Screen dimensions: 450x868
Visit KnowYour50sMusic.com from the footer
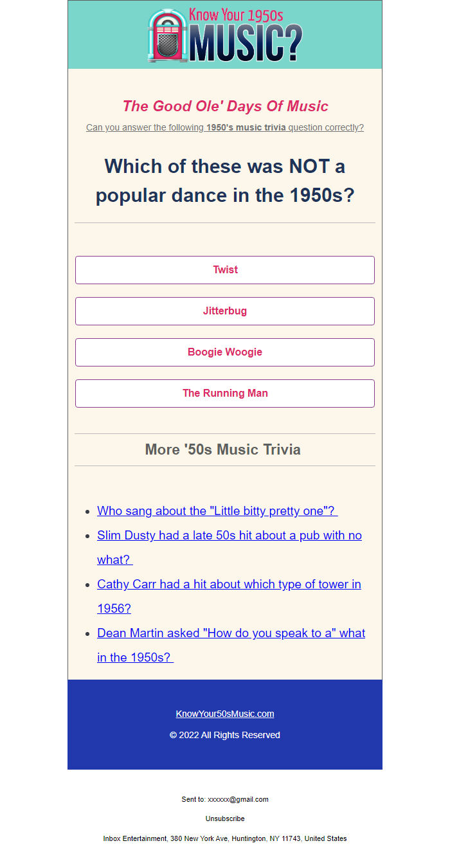tap(225, 714)
